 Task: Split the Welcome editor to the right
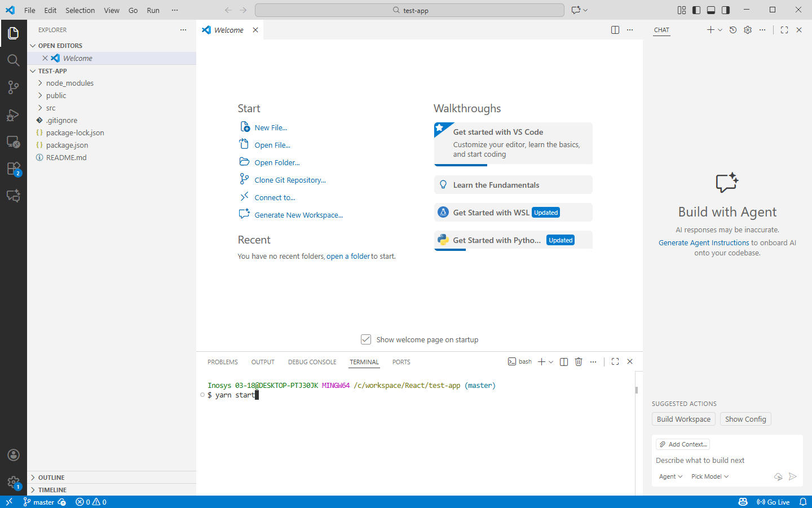(x=615, y=30)
